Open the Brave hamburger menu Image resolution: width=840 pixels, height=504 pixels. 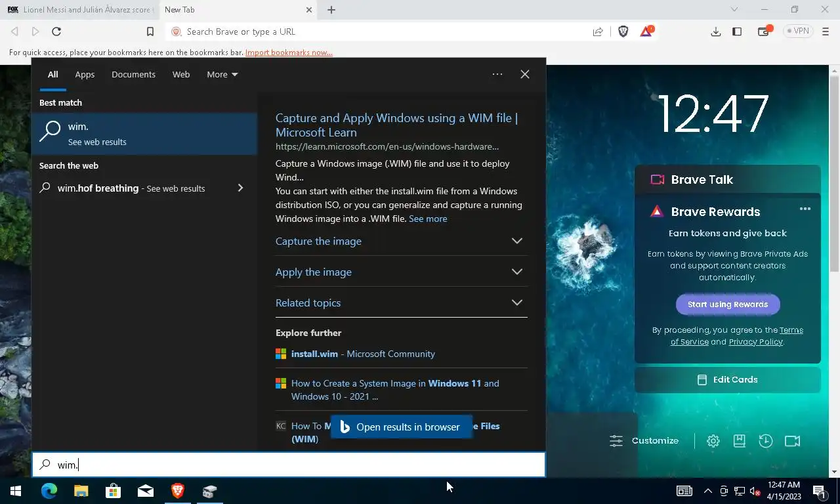click(826, 31)
